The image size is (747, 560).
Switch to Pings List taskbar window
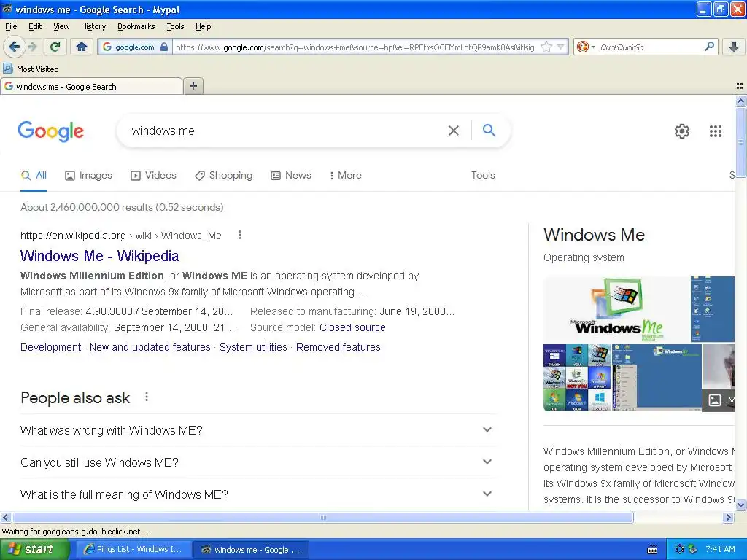point(133,549)
